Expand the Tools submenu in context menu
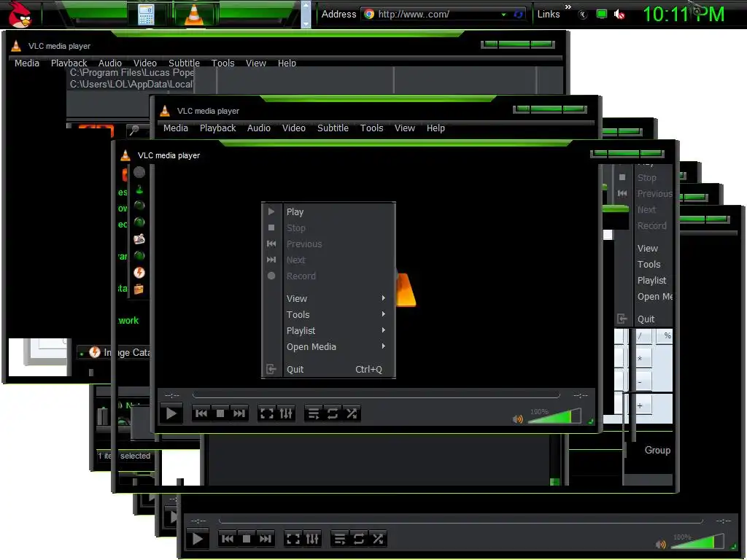 pyautogui.click(x=328, y=315)
